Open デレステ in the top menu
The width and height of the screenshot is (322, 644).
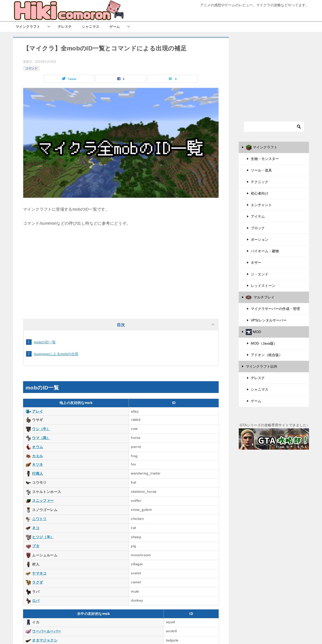pos(65,27)
